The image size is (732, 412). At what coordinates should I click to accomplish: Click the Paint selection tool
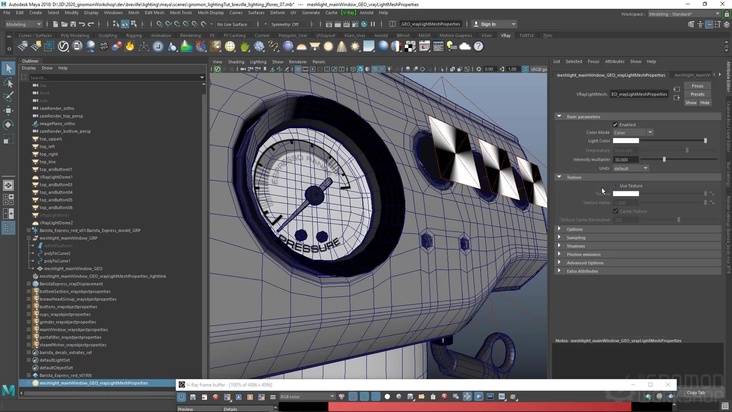8,98
